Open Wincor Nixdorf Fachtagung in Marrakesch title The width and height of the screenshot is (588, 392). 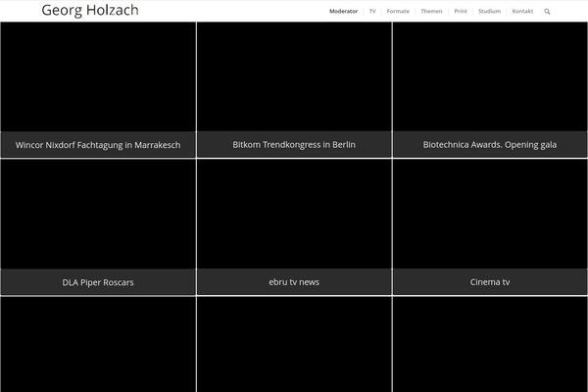(x=98, y=145)
